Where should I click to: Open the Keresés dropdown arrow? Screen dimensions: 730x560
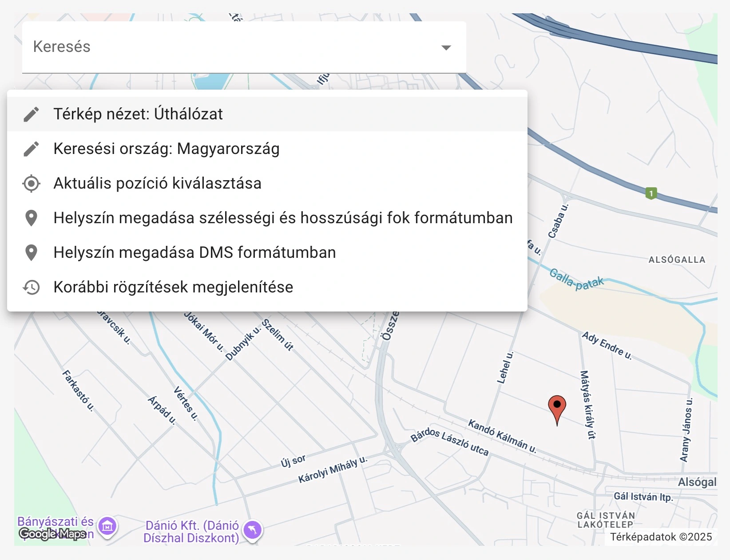pos(446,47)
